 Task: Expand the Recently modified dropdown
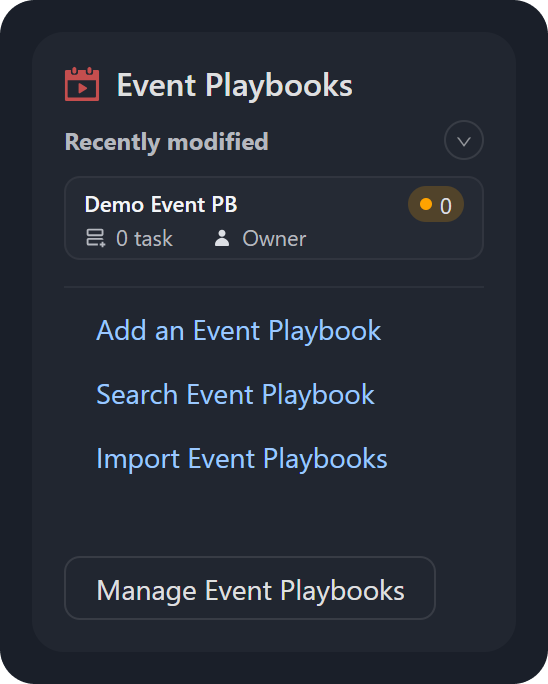[x=464, y=140]
